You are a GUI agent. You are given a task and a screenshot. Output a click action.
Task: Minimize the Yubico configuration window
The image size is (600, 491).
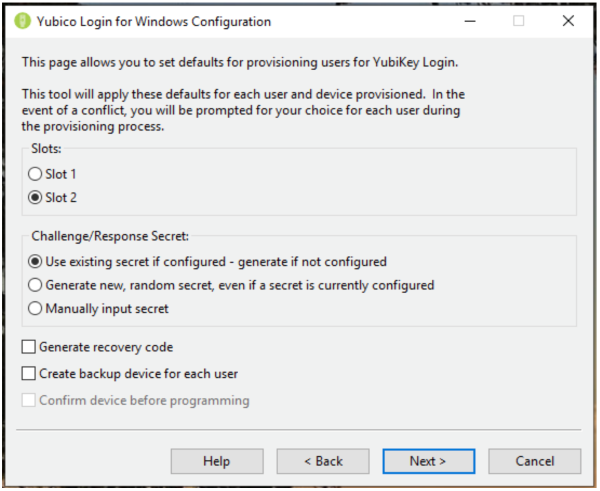click(x=470, y=21)
